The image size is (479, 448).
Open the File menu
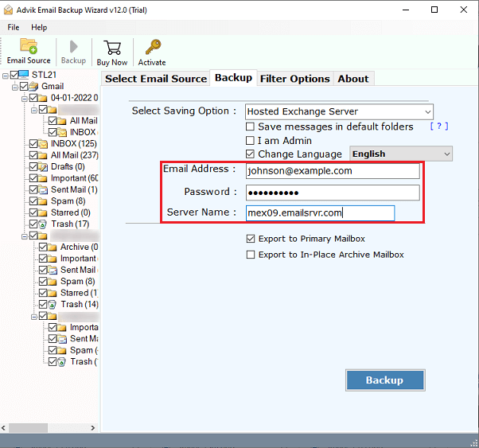pyautogui.click(x=14, y=28)
